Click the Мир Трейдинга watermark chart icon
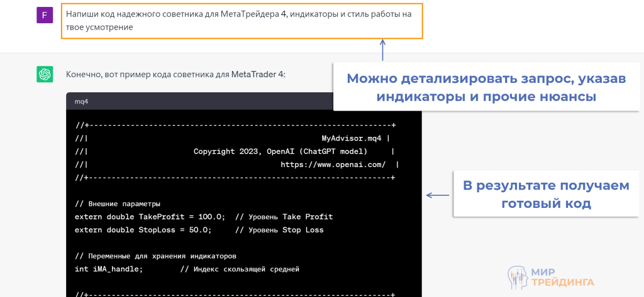 coord(517,276)
